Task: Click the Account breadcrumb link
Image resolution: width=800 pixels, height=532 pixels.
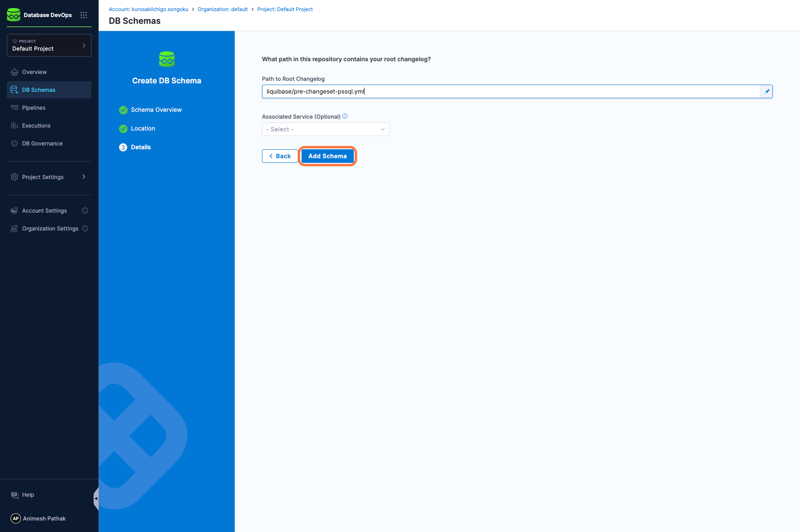Action: [148, 9]
